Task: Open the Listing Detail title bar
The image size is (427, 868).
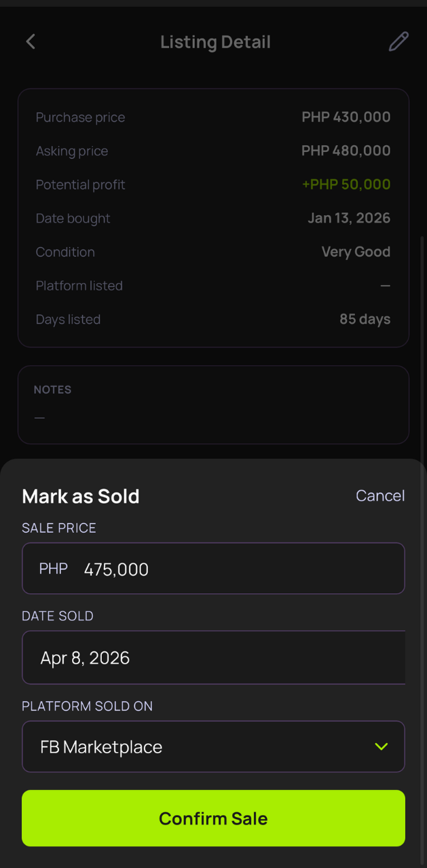Action: (x=215, y=41)
